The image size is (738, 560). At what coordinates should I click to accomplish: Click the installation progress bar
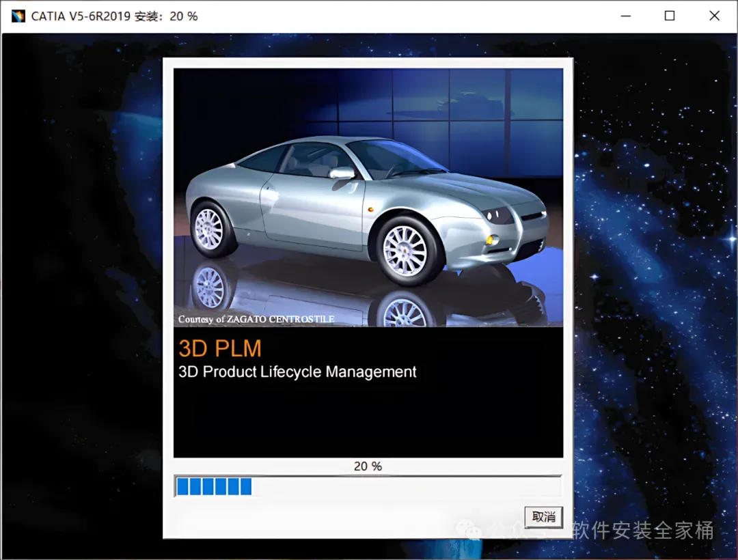368,486
